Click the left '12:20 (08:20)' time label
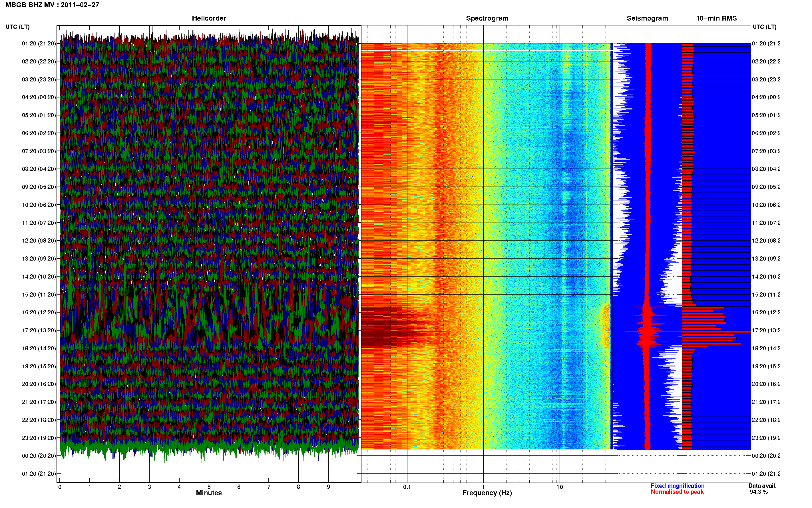Screen dimensions: 812x508 click(39, 241)
